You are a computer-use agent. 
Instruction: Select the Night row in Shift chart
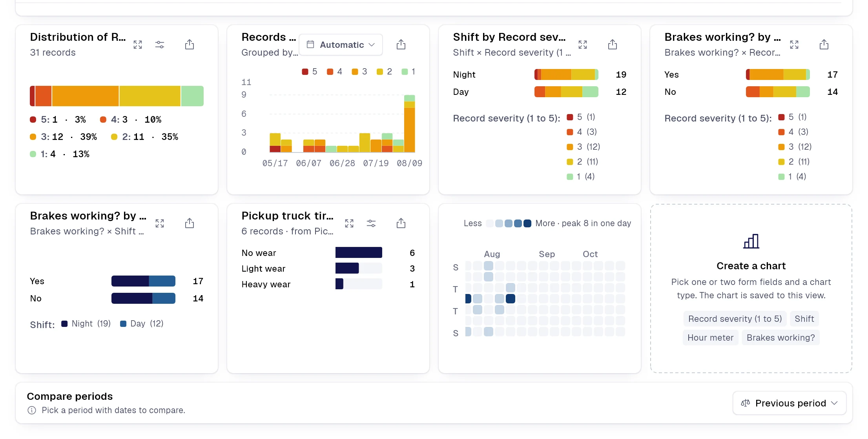[x=540, y=74]
